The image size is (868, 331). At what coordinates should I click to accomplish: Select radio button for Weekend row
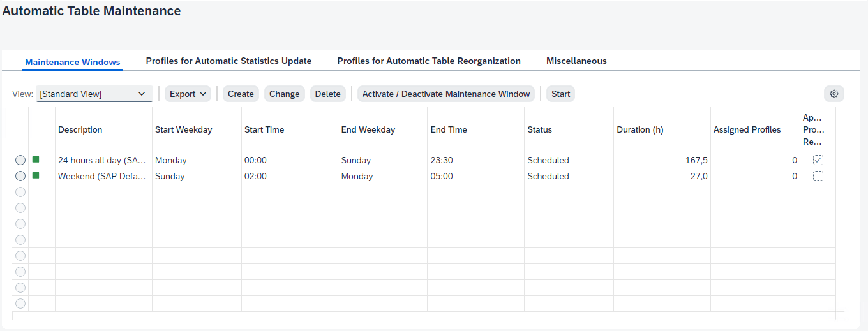[x=20, y=176]
